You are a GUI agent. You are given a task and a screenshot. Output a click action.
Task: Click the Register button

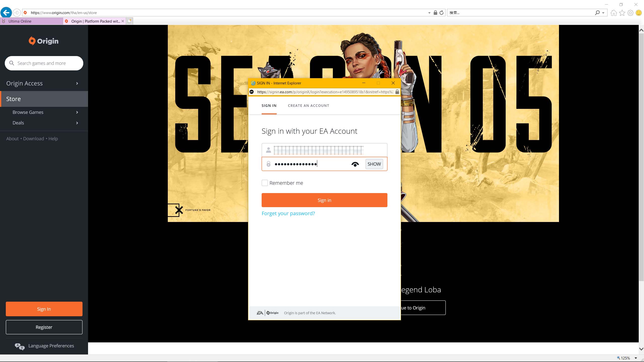[x=44, y=327]
